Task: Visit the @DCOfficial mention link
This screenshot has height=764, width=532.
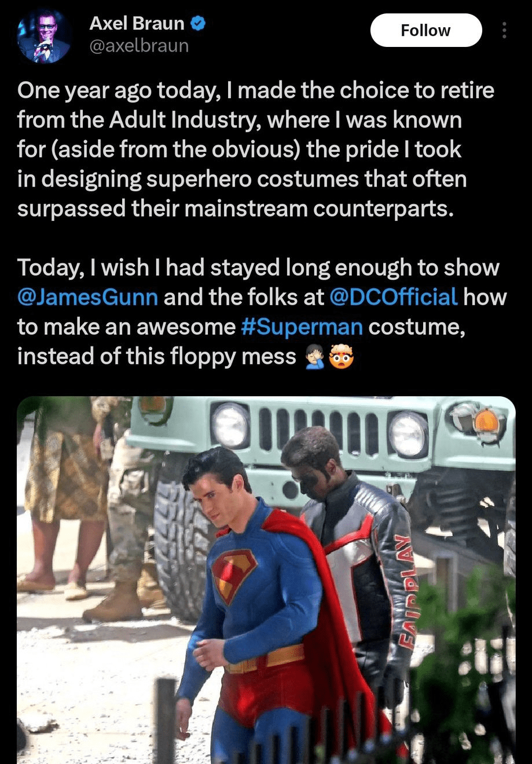Action: [x=394, y=297]
